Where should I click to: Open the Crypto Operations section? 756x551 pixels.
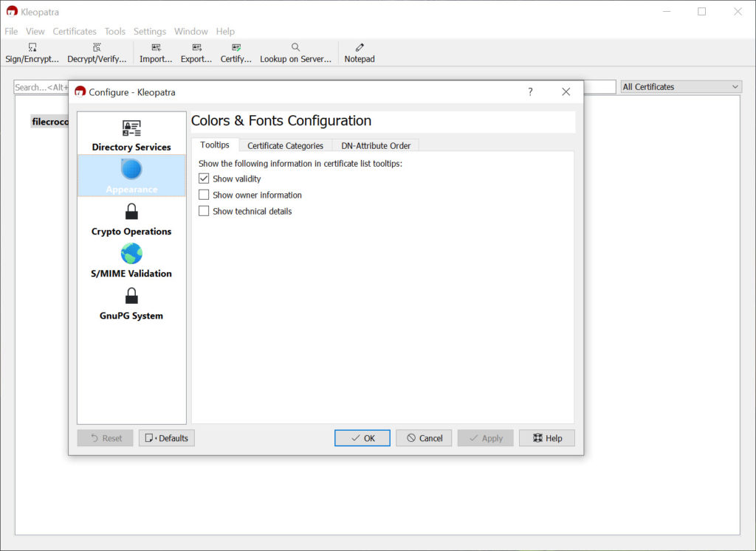(131, 219)
